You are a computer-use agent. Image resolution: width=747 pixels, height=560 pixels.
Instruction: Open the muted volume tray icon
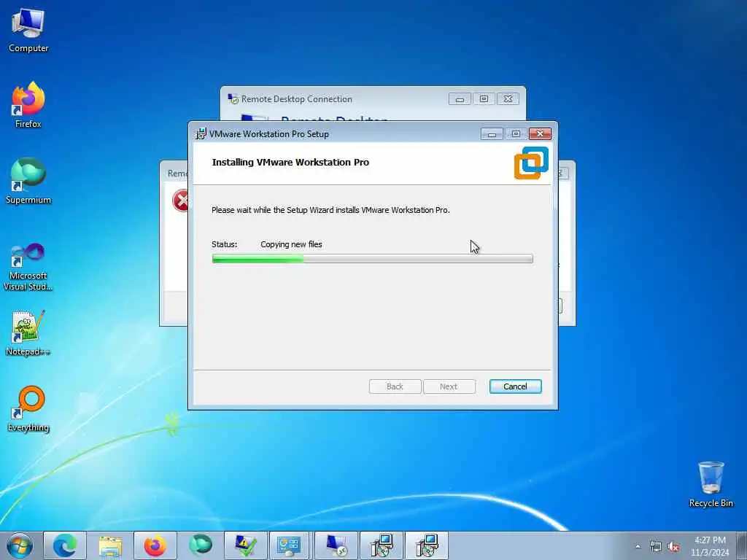coord(673,547)
